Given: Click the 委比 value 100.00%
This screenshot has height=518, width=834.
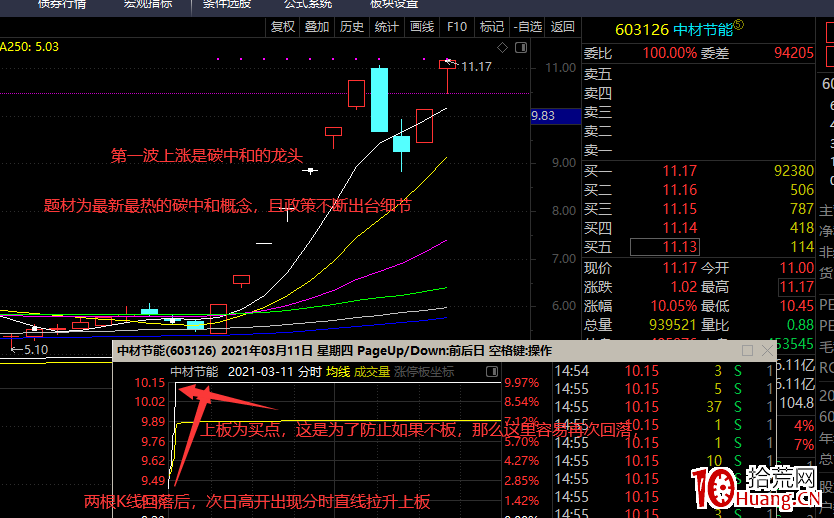Looking at the screenshot, I should pyautogui.click(x=670, y=53).
